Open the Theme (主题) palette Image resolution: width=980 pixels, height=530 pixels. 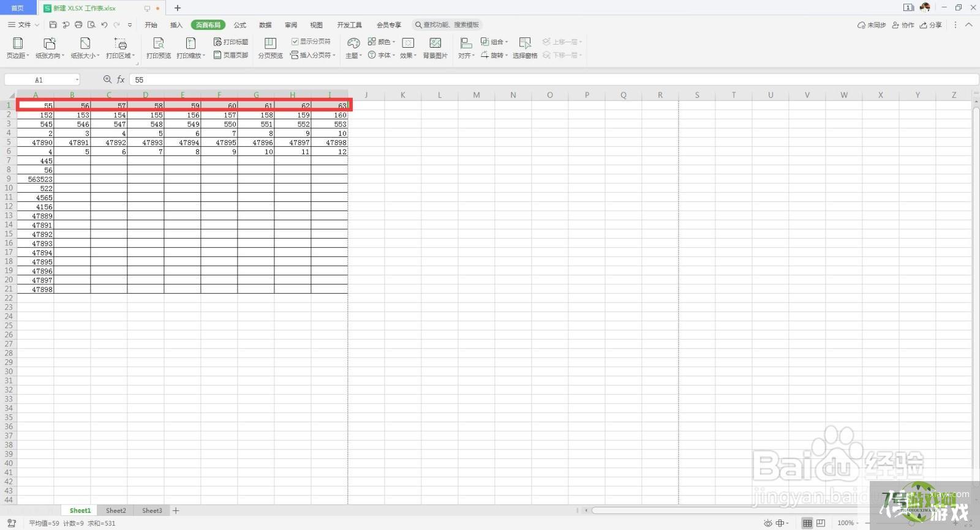pyautogui.click(x=353, y=48)
